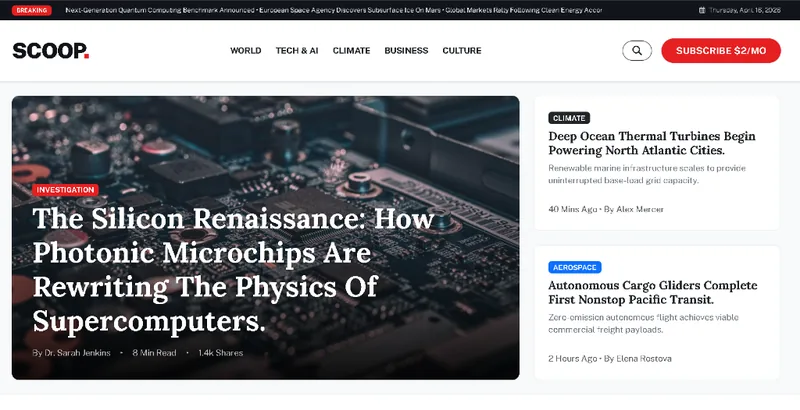Screen dimensions: 800x410
Task: Click the 1.4k Shares count
Action: point(220,352)
